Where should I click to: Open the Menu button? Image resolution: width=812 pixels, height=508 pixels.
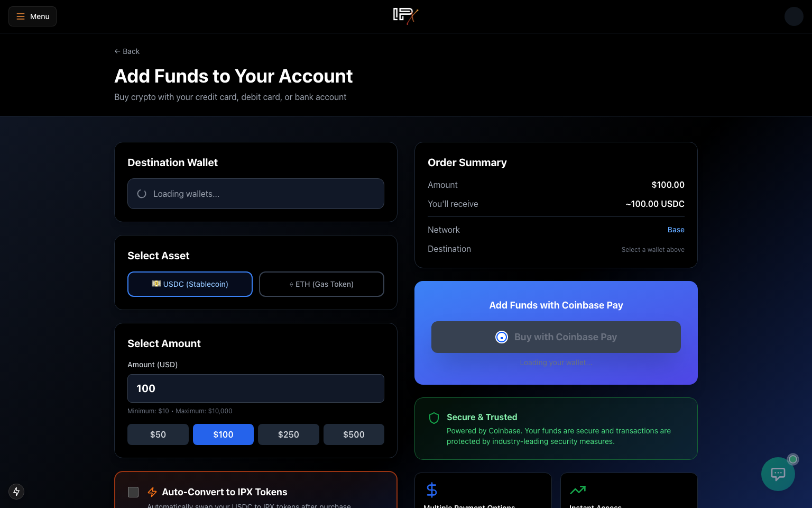[x=32, y=16]
